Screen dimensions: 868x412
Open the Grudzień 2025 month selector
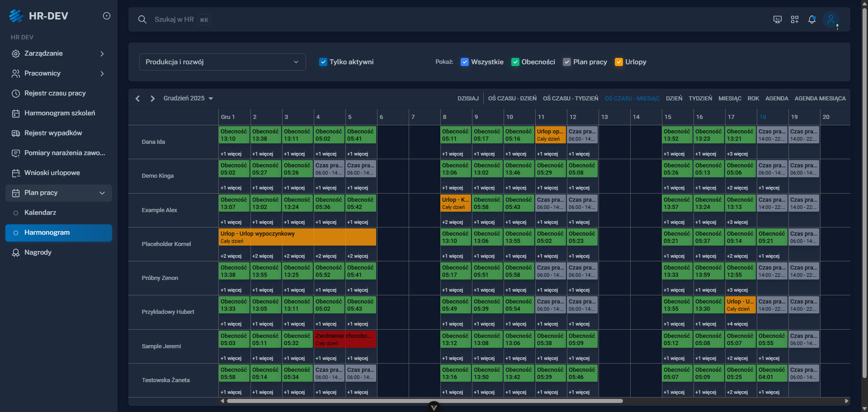pyautogui.click(x=188, y=98)
